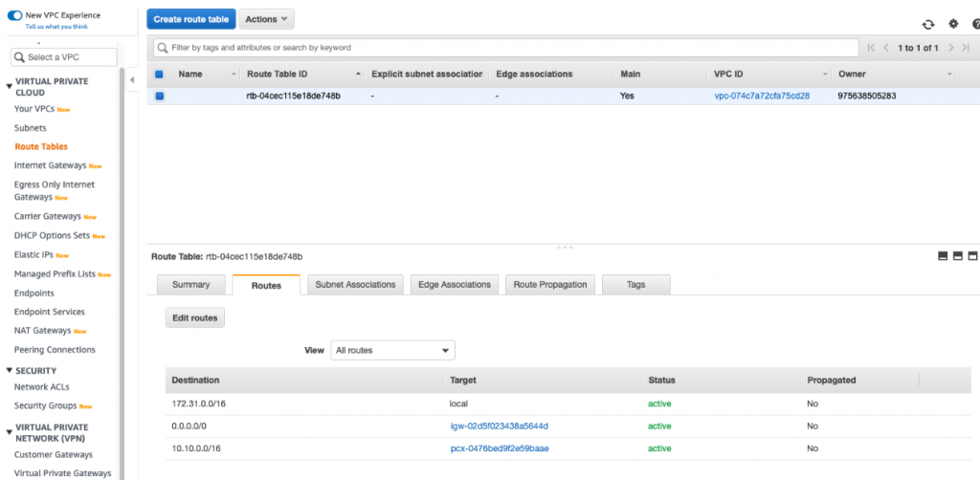Open the Tags tab
This screenshot has width=980, height=480.
pyautogui.click(x=635, y=285)
